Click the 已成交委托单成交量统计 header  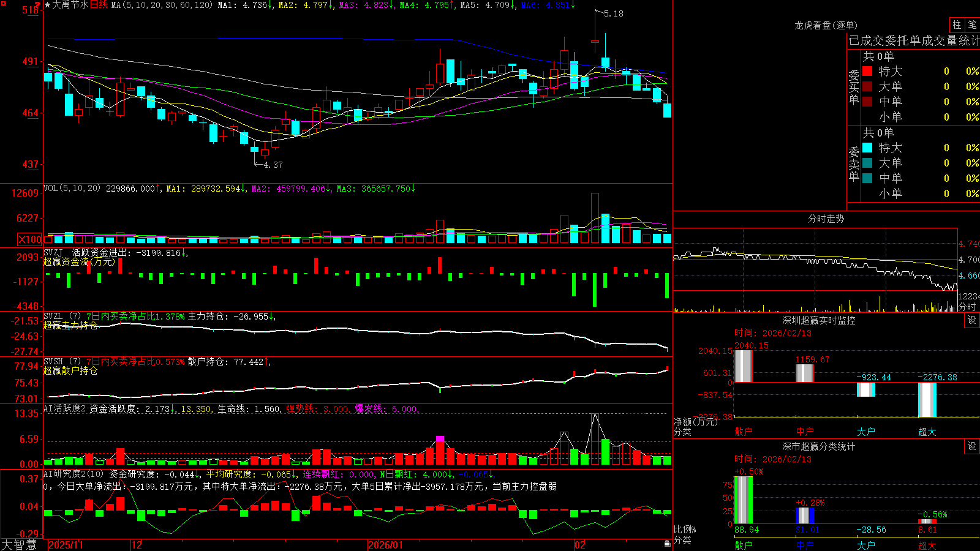914,40
